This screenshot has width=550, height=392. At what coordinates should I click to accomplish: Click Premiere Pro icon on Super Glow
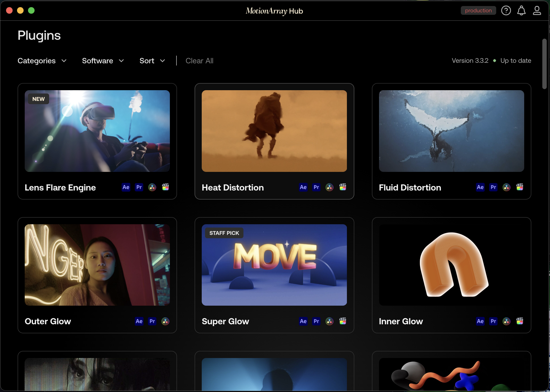click(316, 321)
